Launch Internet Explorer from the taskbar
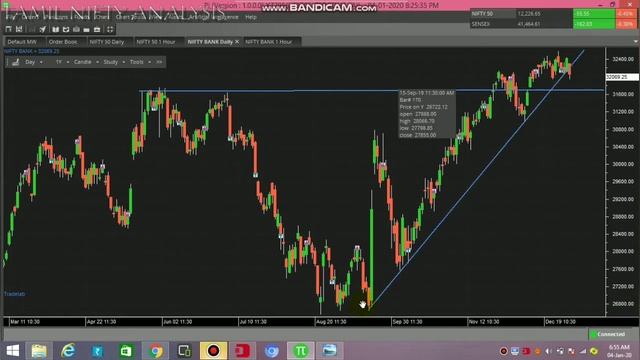This screenshot has height=360, width=640. click(68, 351)
